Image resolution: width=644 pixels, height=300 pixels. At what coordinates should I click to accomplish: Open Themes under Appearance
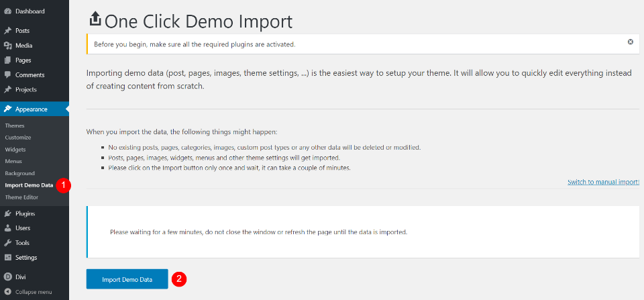pos(15,126)
